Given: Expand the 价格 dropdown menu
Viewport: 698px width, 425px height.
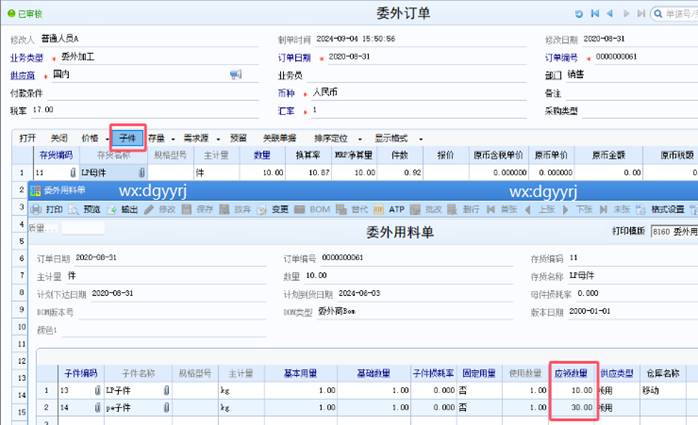Looking at the screenshot, I should click(92, 137).
